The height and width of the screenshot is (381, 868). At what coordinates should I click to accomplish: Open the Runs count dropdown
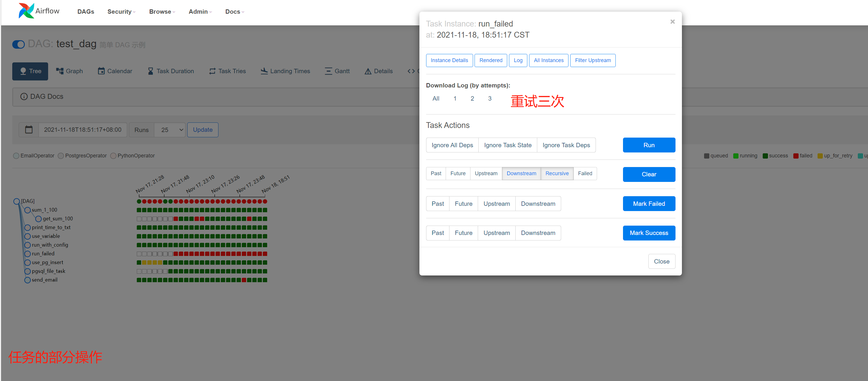[x=170, y=130]
